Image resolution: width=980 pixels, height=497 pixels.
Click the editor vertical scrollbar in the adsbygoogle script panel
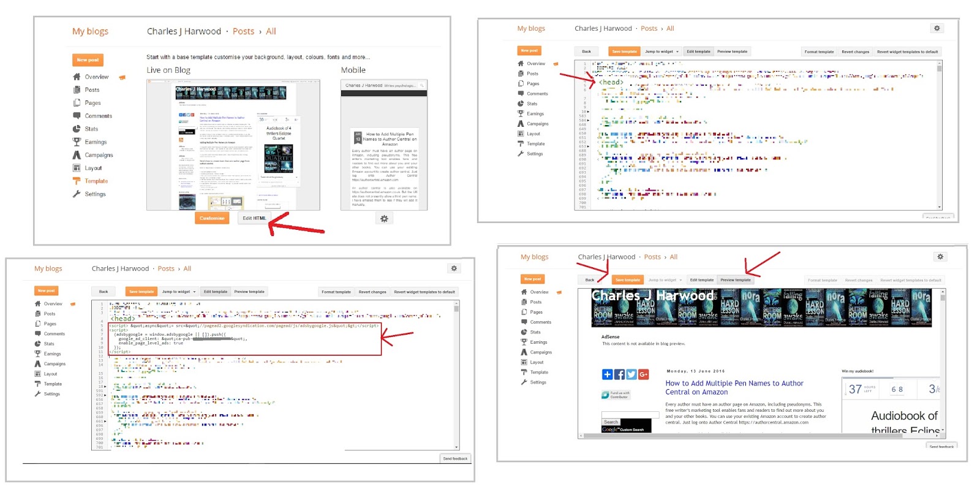(x=456, y=375)
